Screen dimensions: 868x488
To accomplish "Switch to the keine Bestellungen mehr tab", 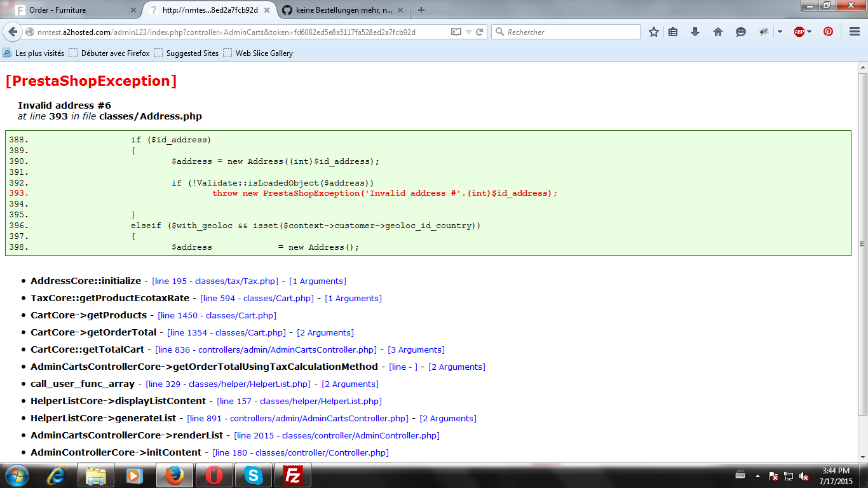I will click(343, 10).
